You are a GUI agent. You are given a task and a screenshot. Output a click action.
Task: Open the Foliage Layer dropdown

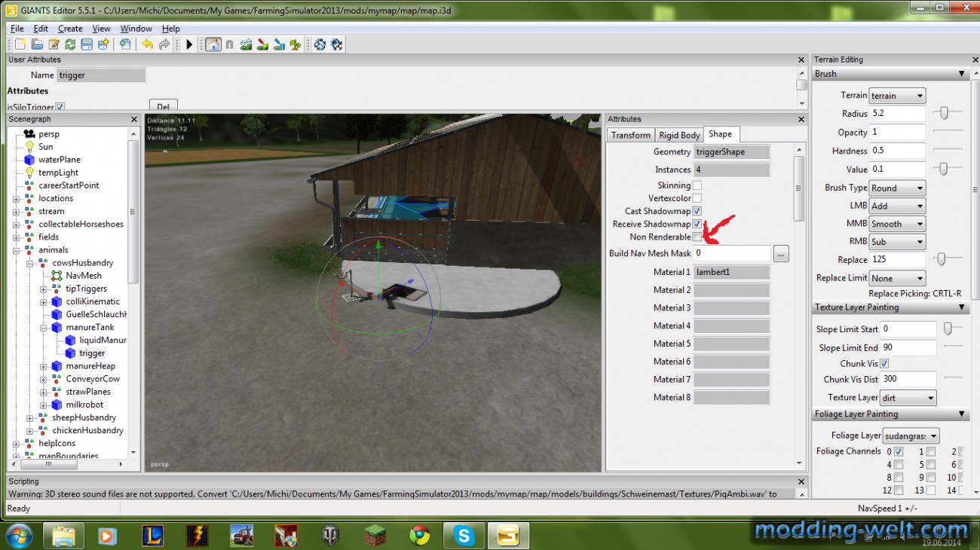coord(911,435)
